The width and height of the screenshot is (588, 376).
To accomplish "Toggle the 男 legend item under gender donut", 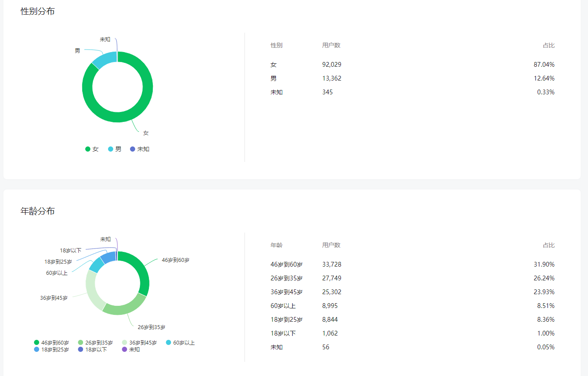I will [x=115, y=149].
